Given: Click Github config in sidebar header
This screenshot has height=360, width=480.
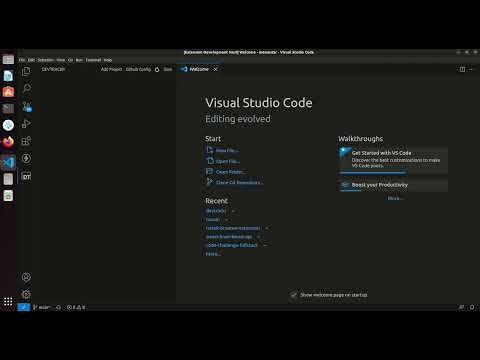Looking at the screenshot, I should [x=138, y=69].
